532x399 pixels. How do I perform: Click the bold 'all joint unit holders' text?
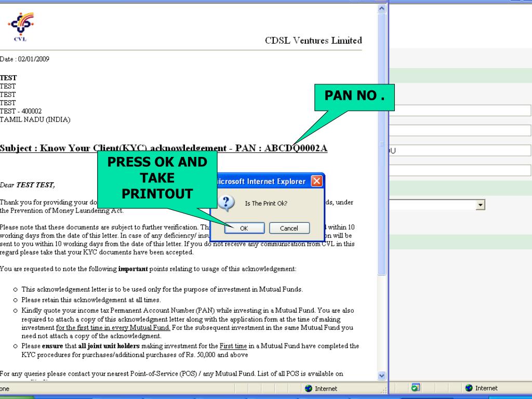tap(109, 346)
